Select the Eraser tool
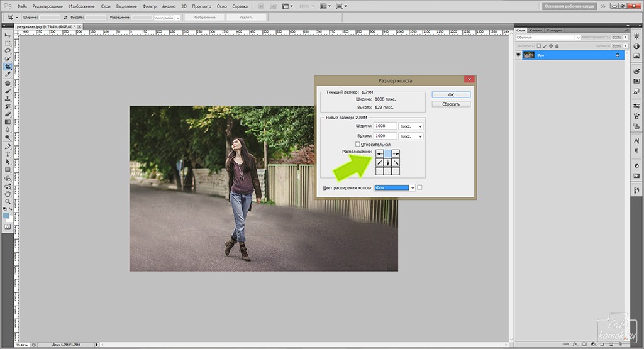 (8, 114)
